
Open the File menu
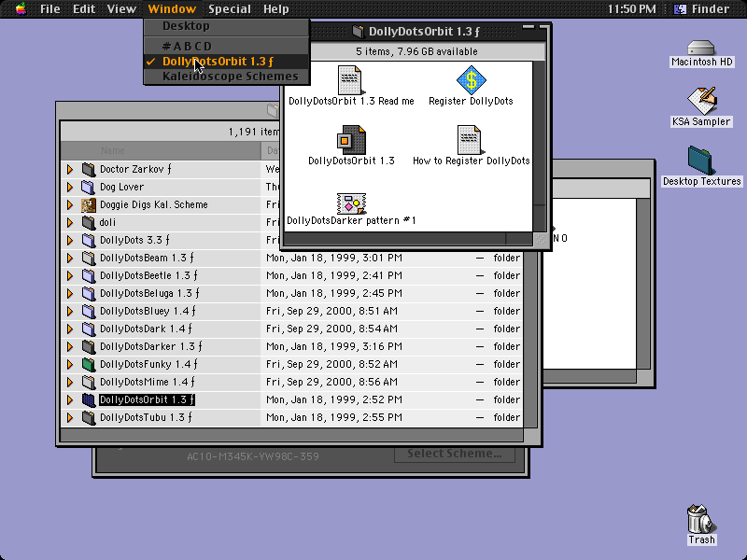coord(50,9)
